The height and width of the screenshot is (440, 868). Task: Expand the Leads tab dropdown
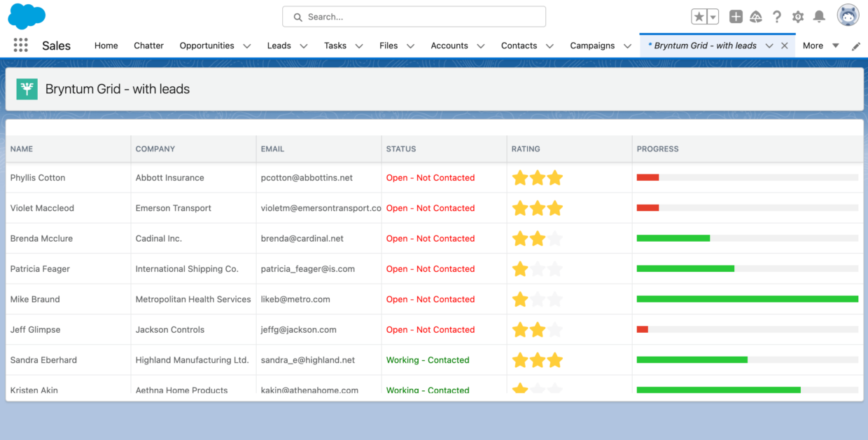pyautogui.click(x=303, y=45)
